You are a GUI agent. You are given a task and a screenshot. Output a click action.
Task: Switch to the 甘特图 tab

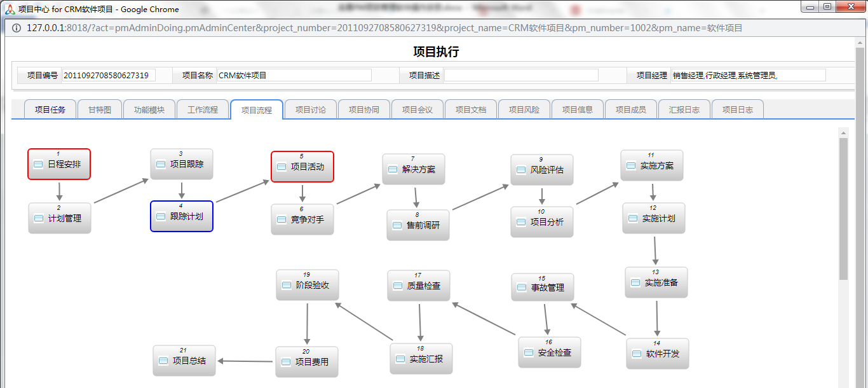click(100, 109)
